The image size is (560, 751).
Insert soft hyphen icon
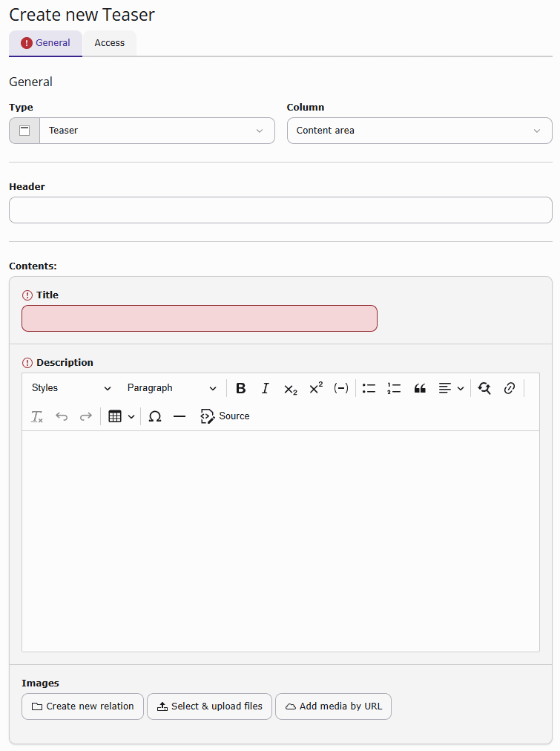point(340,388)
